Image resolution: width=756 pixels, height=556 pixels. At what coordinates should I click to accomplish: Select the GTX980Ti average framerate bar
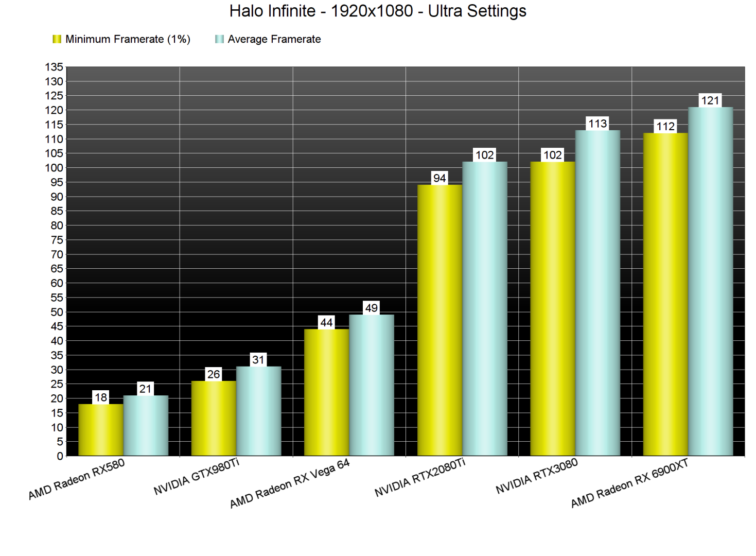point(258,412)
